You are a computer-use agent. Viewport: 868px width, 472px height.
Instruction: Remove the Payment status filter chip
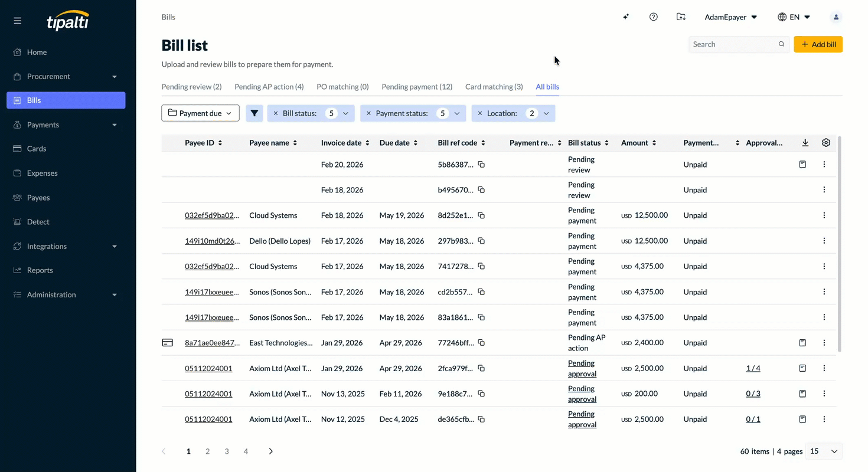tap(368, 113)
